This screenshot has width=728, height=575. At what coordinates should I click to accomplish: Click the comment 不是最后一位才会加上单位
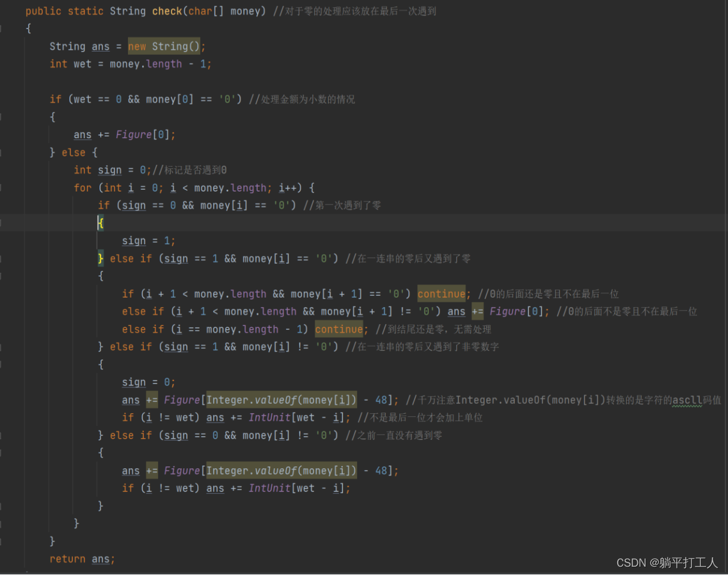pos(420,418)
